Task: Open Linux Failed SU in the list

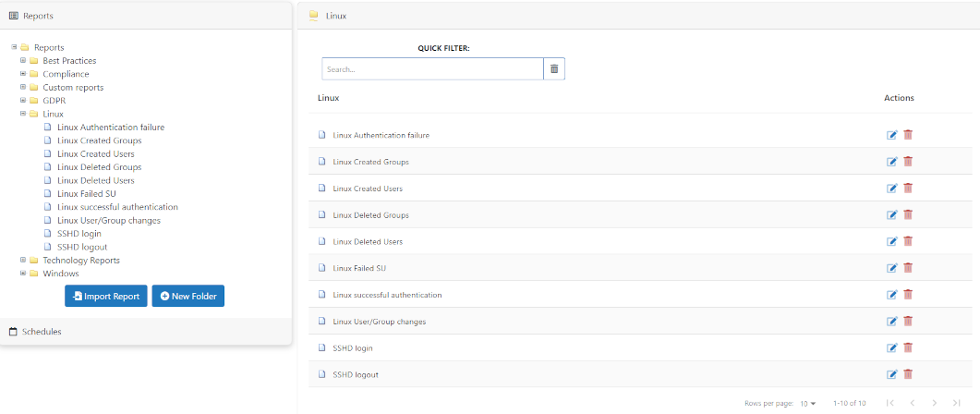Action: tap(359, 268)
